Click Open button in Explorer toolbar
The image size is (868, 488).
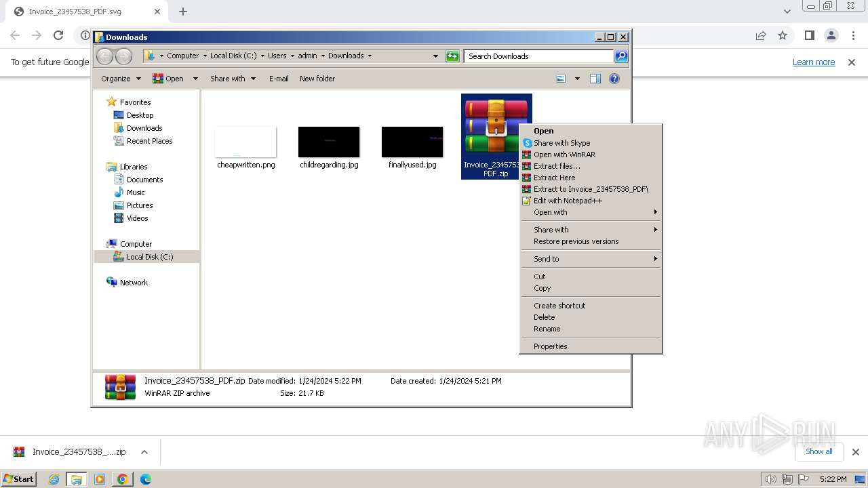tap(168, 79)
